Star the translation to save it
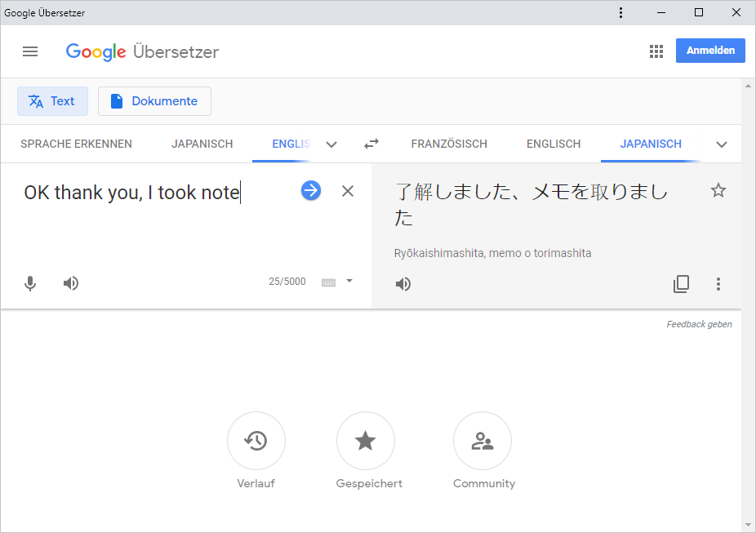 click(x=718, y=191)
